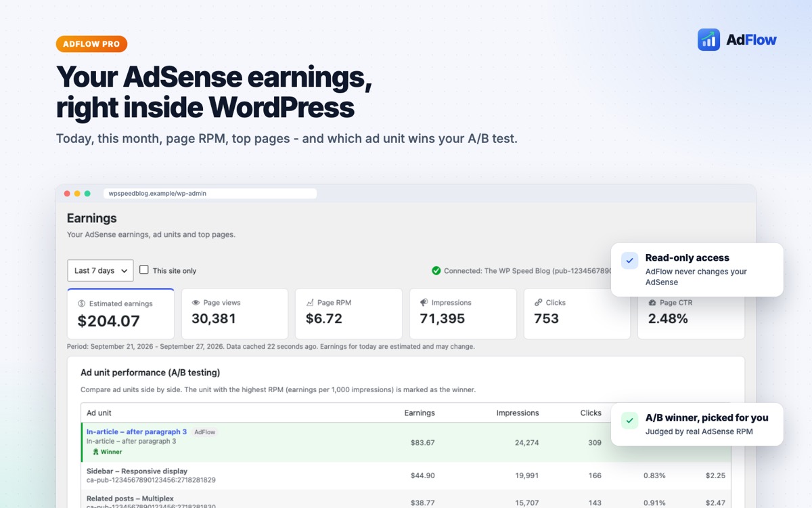Click the Impressions column header
This screenshot has height=508, width=812.
tap(518, 413)
